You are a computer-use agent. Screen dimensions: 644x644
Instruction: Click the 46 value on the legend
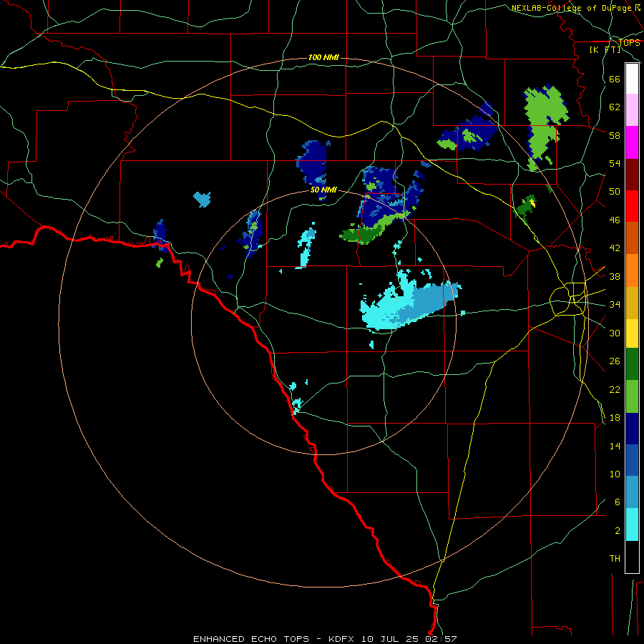615,220
